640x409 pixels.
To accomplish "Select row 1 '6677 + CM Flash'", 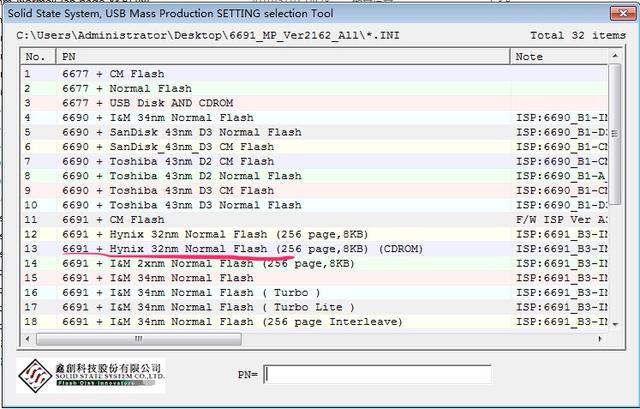I will (x=314, y=74).
